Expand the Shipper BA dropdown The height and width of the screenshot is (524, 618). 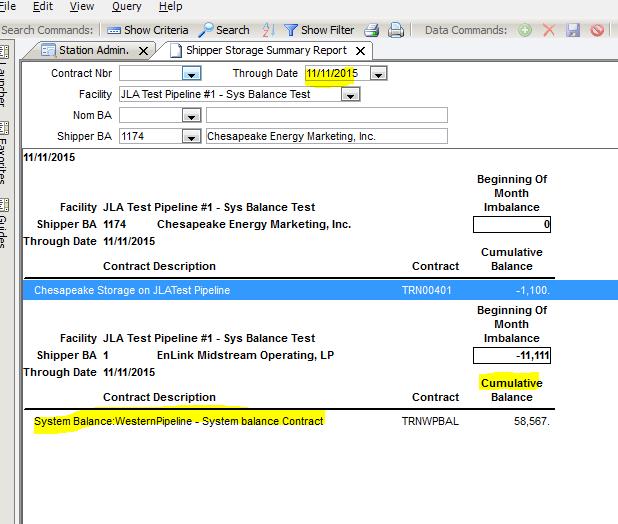point(191,137)
